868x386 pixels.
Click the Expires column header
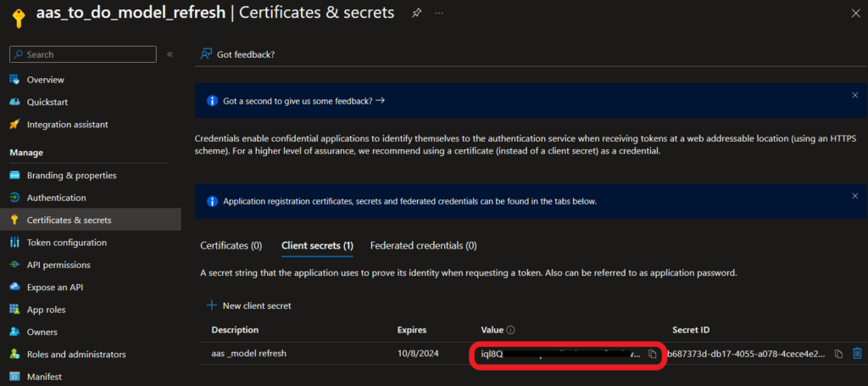412,330
